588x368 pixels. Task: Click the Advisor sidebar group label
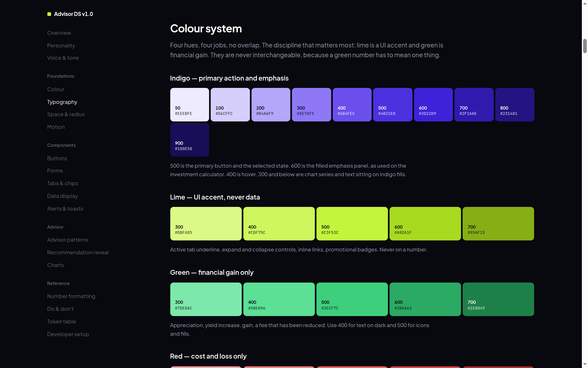55,227
